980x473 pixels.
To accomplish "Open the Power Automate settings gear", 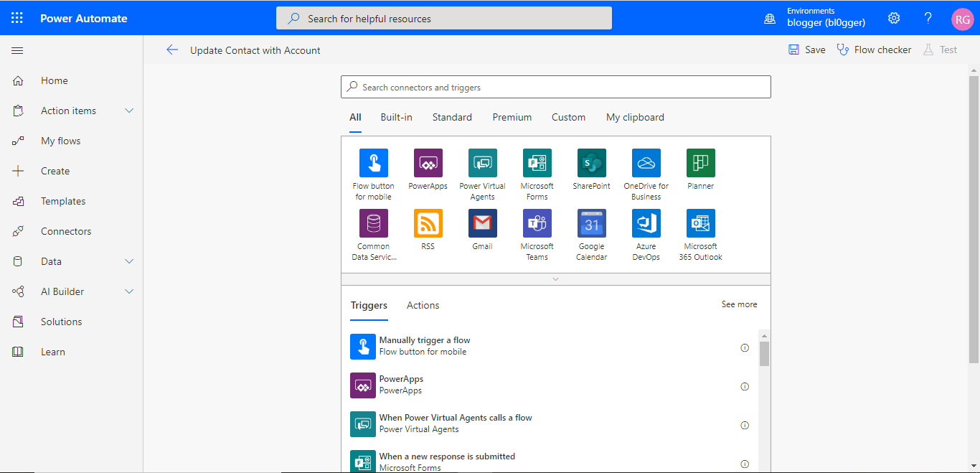I will (893, 17).
